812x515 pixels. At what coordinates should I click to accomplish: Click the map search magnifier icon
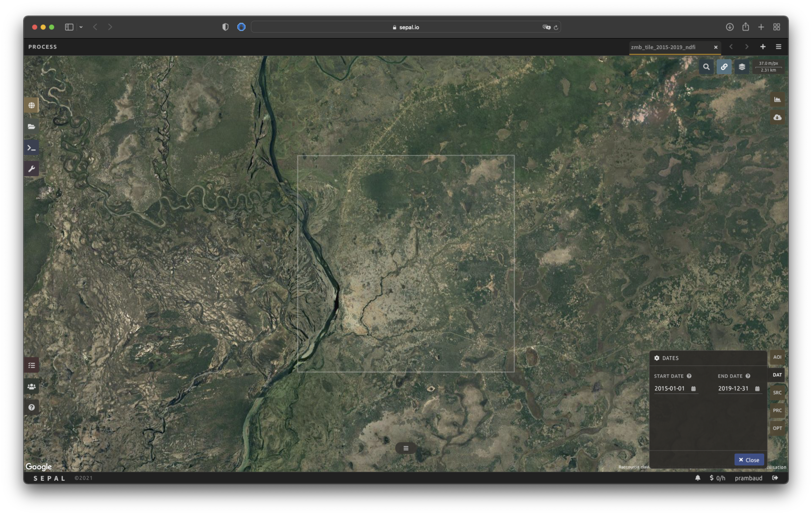click(706, 67)
